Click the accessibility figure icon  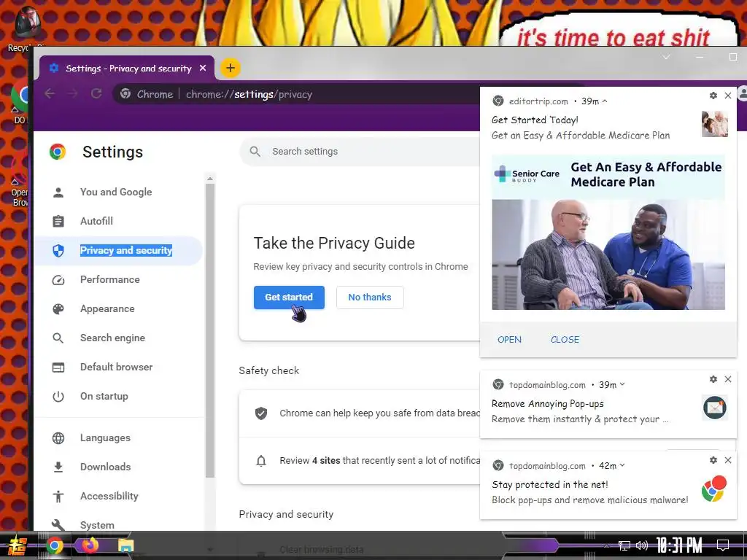click(x=58, y=496)
